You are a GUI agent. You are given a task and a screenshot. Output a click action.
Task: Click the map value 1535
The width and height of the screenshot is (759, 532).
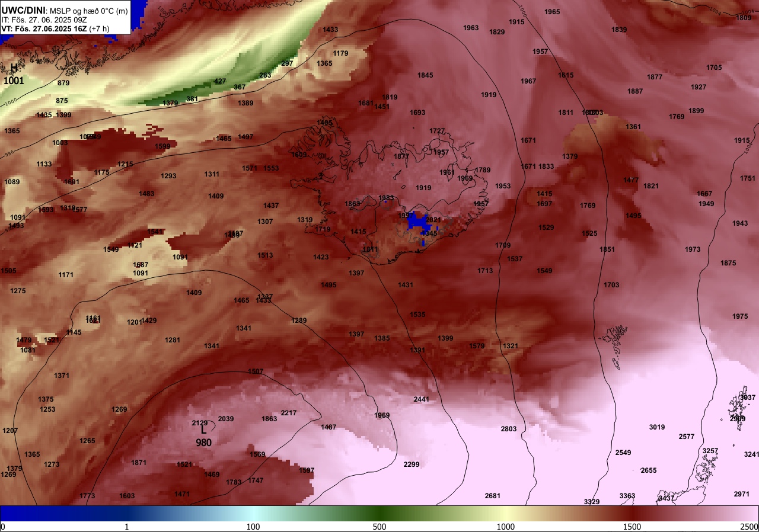click(x=417, y=315)
